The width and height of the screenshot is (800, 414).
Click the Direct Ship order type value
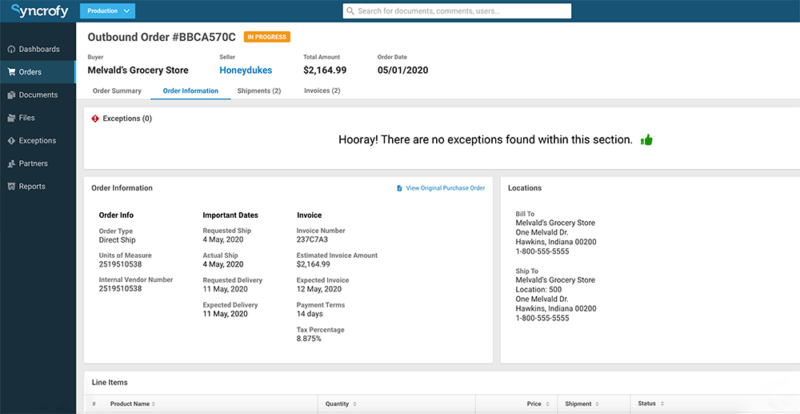click(x=117, y=240)
